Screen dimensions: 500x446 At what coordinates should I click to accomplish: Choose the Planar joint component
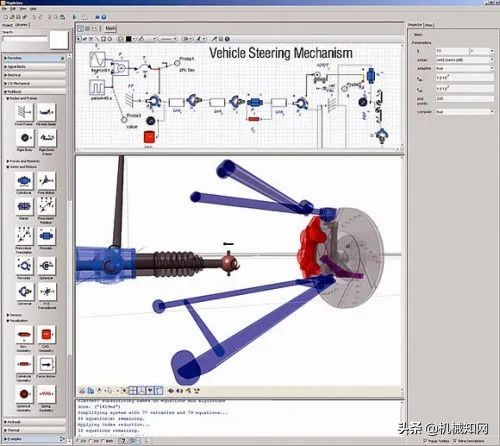point(24,206)
